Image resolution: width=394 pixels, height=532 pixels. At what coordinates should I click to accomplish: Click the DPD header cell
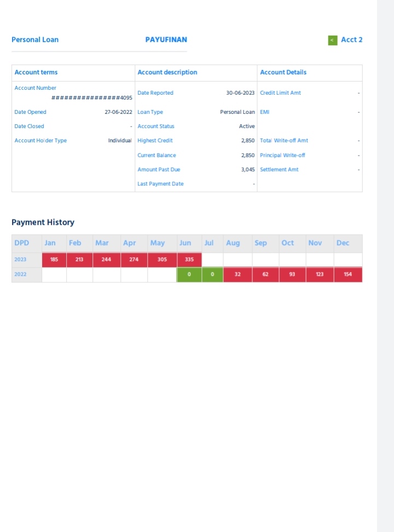click(x=21, y=243)
